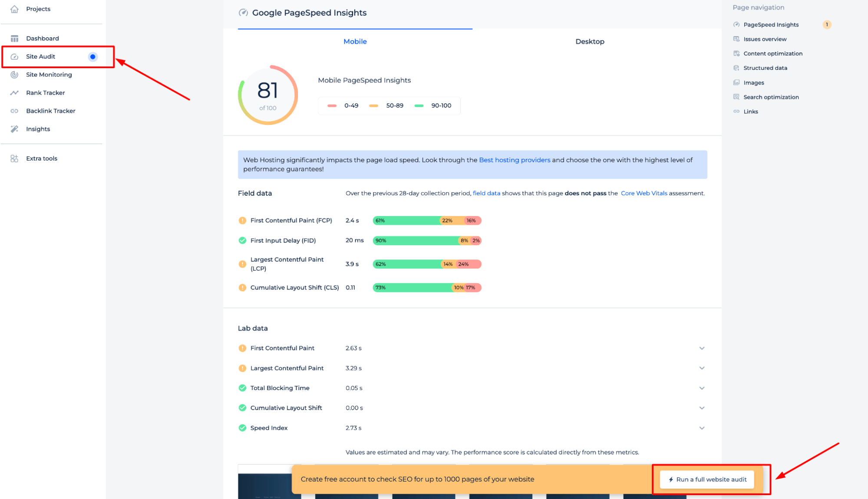868x499 pixels.
Task: Jump to Links section
Action: coord(751,112)
